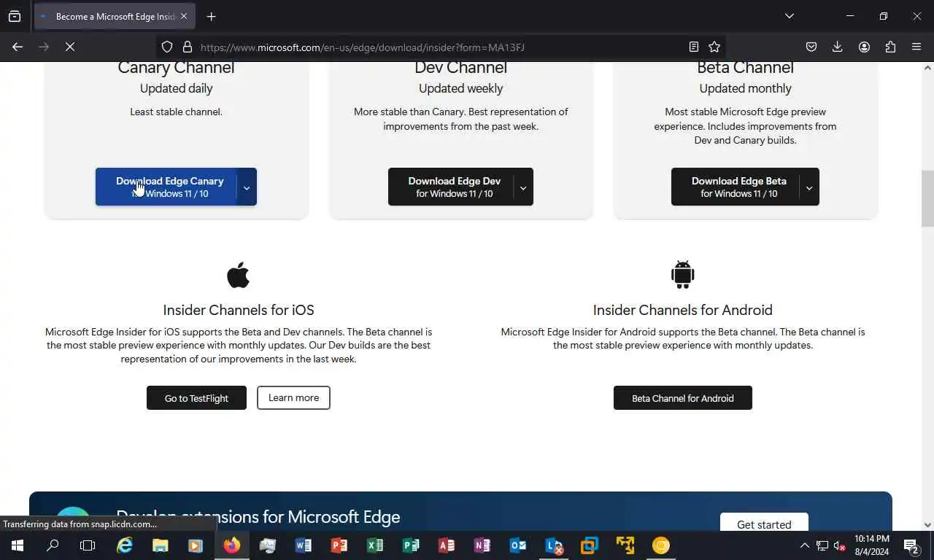Image resolution: width=934 pixels, height=560 pixels.
Task: Select the Become a Microsoft Edge Insider tab
Action: click(x=115, y=16)
